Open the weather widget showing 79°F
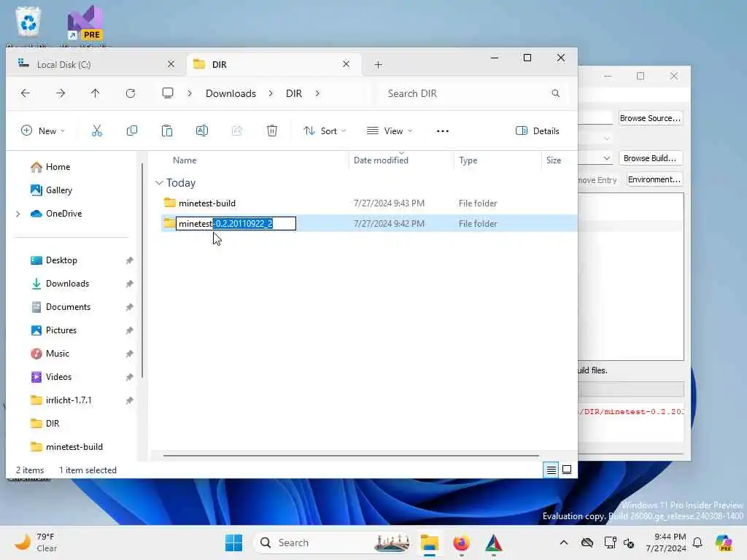 [36, 542]
